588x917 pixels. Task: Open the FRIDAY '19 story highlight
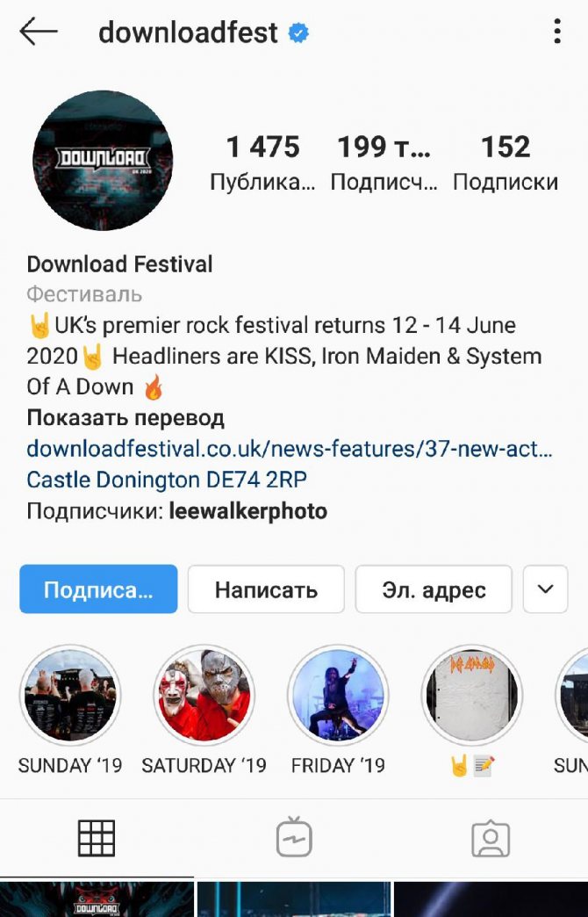(338, 696)
